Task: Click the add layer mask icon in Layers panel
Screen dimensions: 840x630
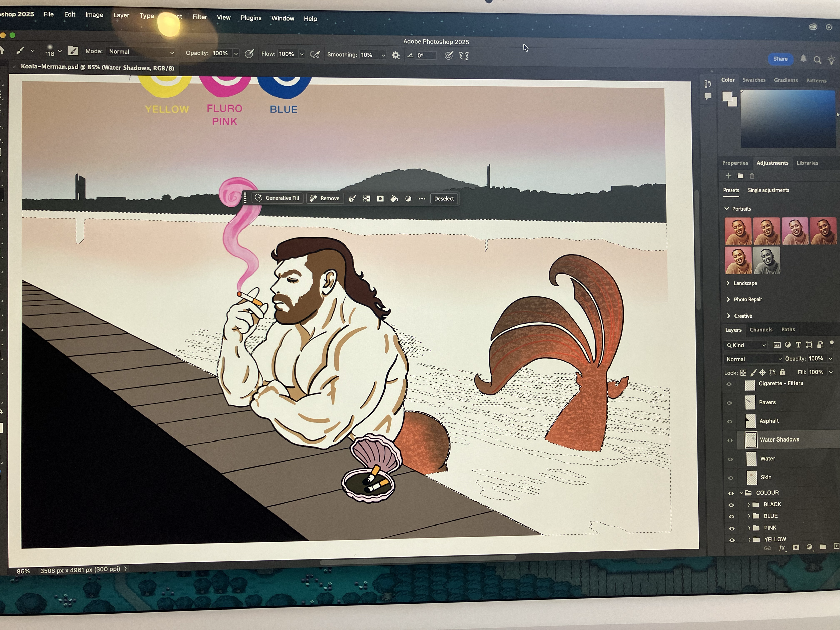Action: click(x=796, y=547)
